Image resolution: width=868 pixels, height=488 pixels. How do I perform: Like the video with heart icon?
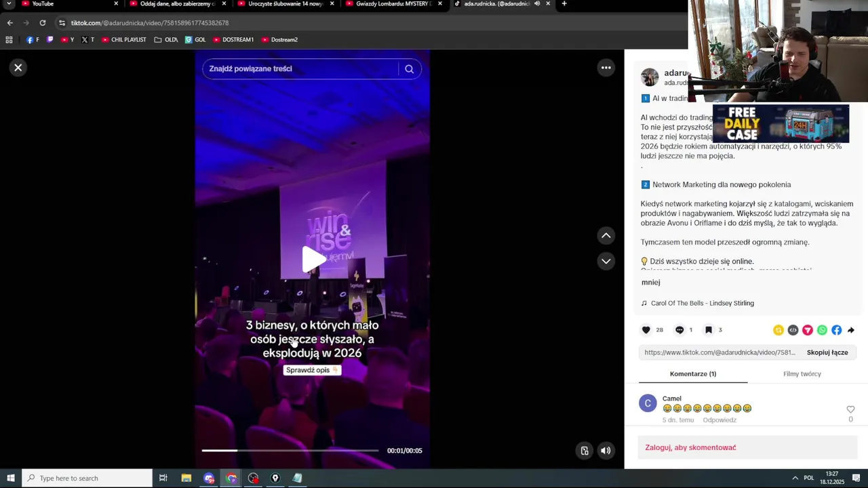tap(646, 330)
